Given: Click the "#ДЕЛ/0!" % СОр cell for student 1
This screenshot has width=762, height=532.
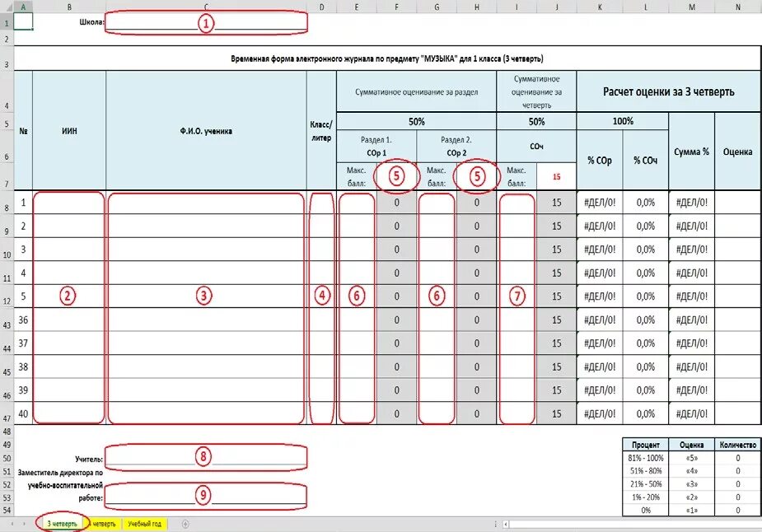Looking at the screenshot, I should 600,203.
